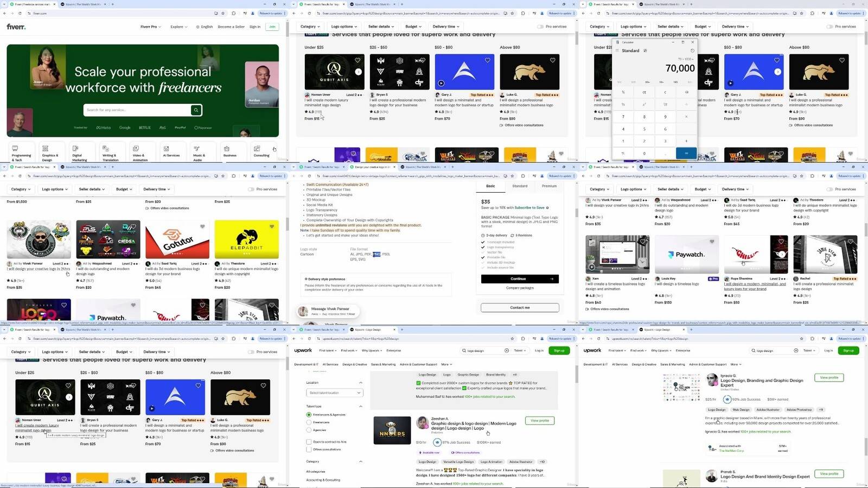Calculator: click the keep-on-top icon beside Standard
Viewport: 868px width, 488px height.
(x=645, y=50)
